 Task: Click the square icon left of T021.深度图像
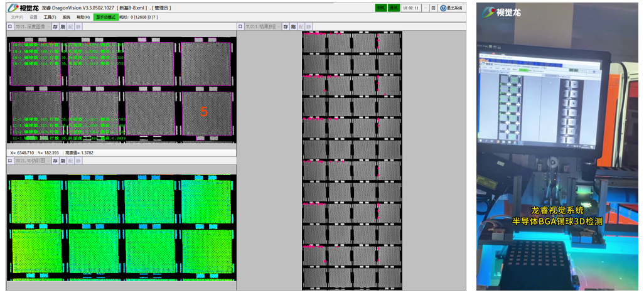click(10, 27)
